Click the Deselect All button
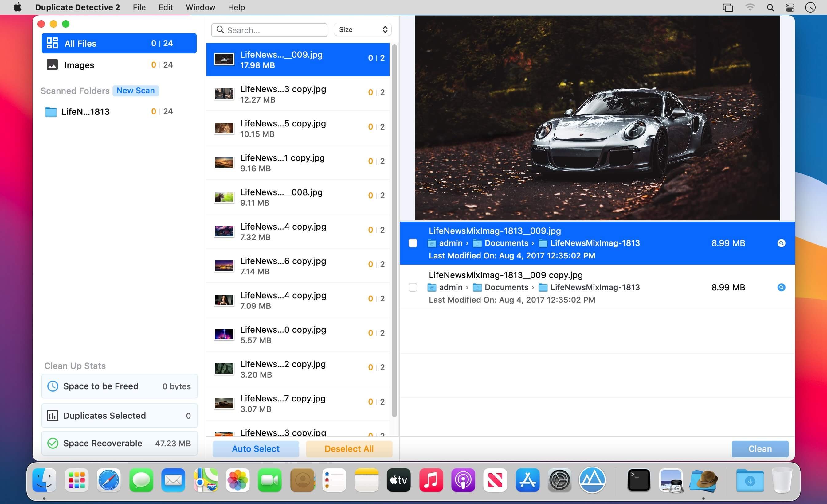827x504 pixels. (349, 449)
